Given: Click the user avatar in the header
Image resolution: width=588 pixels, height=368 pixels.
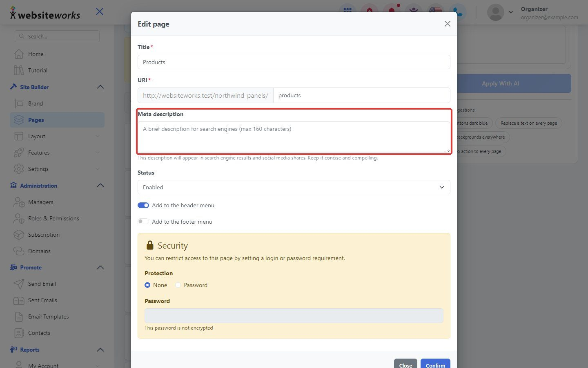Looking at the screenshot, I should [496, 12].
